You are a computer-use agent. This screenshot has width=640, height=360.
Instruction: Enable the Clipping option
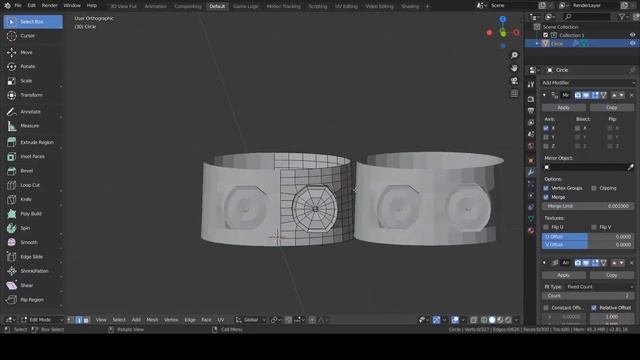594,188
